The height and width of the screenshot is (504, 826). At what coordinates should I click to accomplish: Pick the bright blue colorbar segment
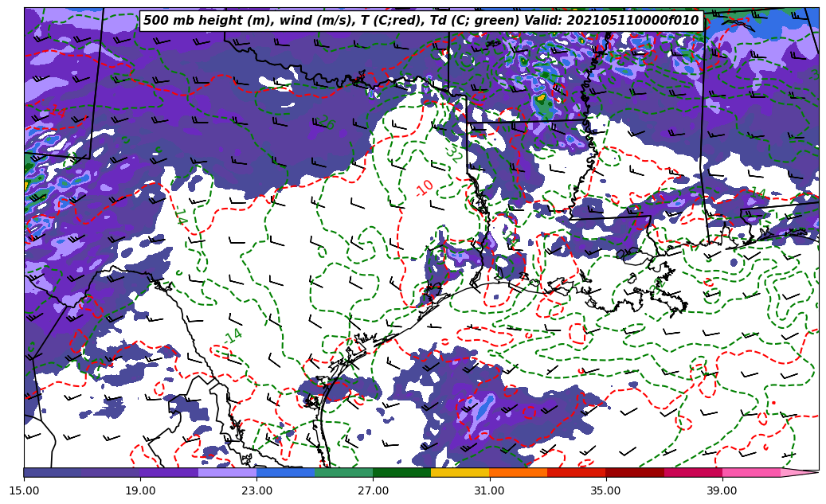pos(285,472)
